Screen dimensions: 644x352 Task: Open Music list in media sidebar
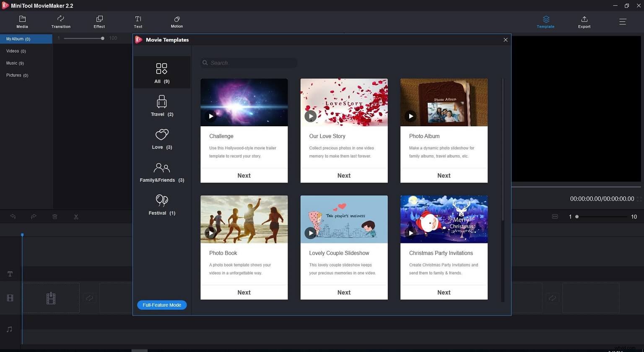(15, 63)
